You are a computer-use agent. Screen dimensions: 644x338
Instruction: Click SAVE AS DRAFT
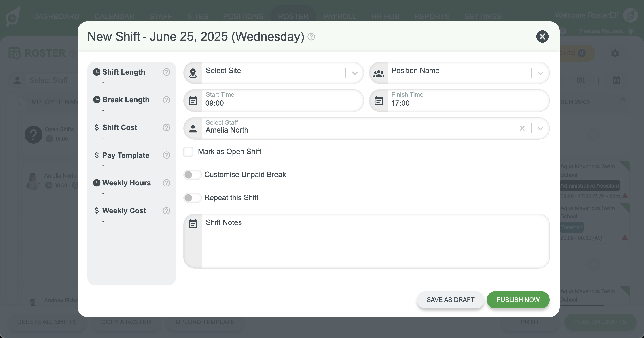coord(451,300)
